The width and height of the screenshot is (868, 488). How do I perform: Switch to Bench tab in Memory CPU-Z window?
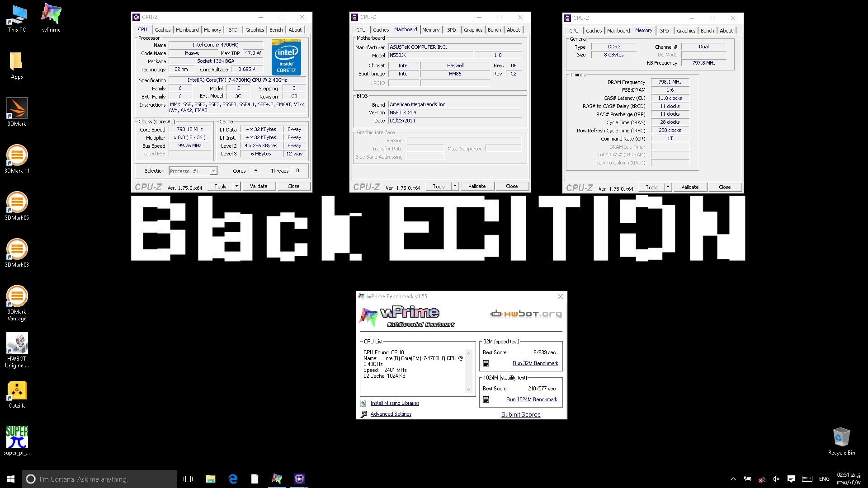point(707,31)
